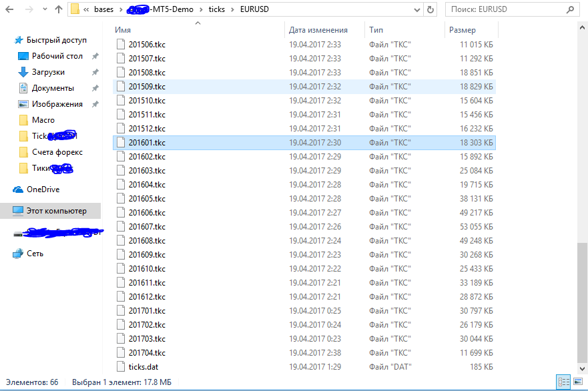Screen dimensions: 588x391
Task: Select file 201506.tkc
Action: (304, 45)
